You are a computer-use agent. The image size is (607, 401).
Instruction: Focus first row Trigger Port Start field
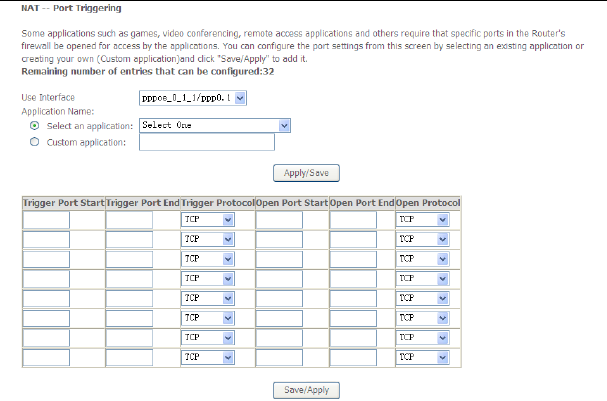coord(46,219)
